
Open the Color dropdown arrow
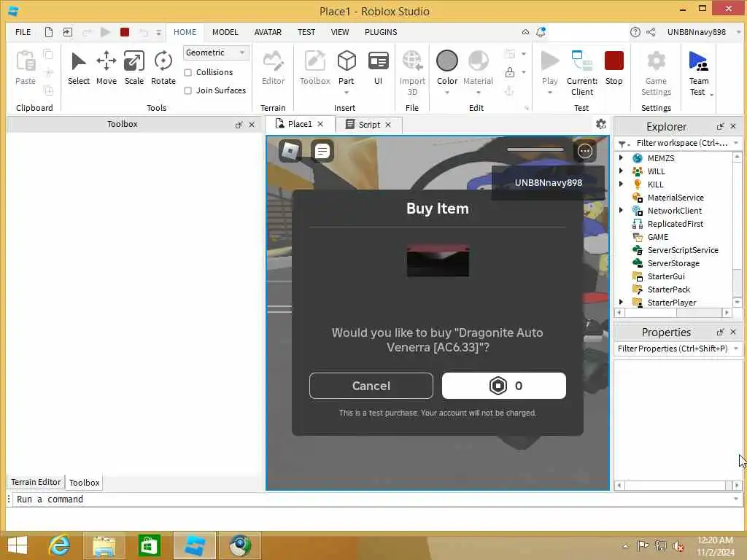[447, 93]
